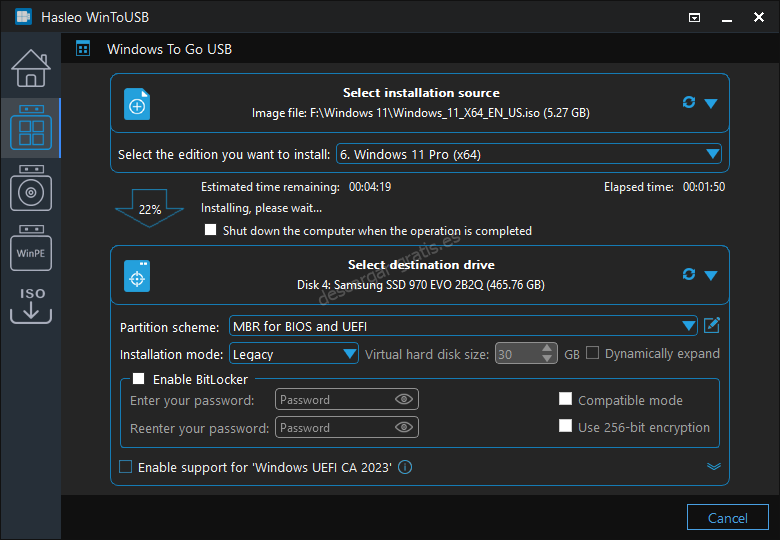This screenshot has width=780, height=540.
Task: Click the 22% progress arrow indicator
Action: click(150, 208)
